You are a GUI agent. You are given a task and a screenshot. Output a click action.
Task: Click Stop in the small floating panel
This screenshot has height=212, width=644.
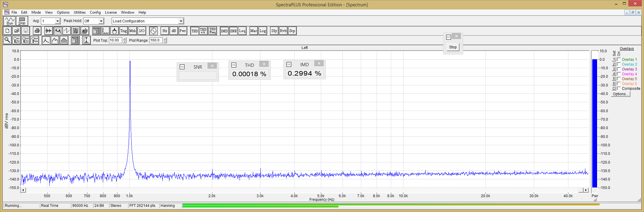tap(453, 47)
